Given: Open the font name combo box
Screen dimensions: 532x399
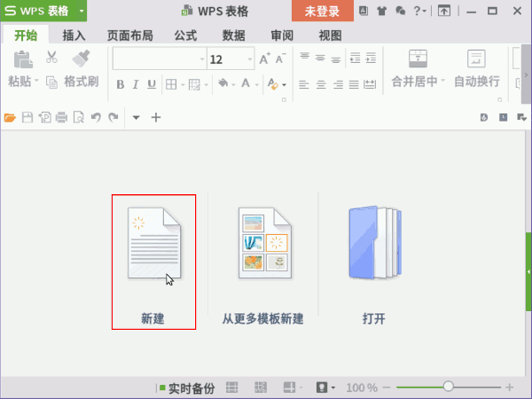Looking at the screenshot, I should pos(158,59).
